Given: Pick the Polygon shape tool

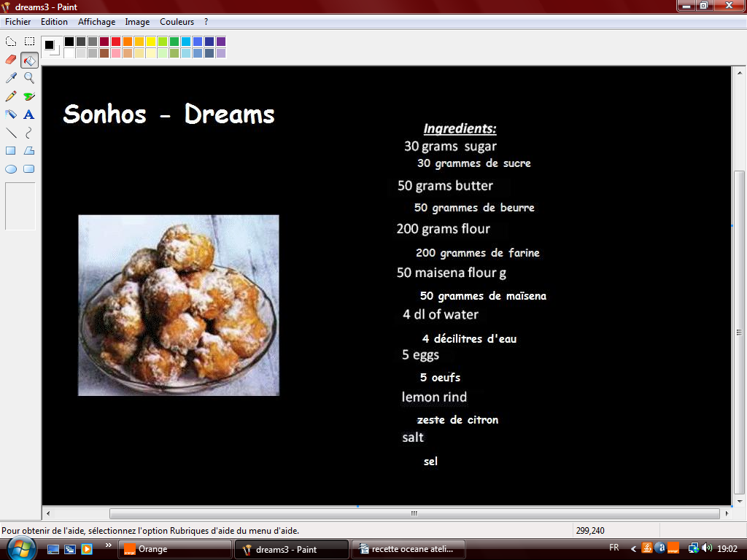Looking at the screenshot, I should tap(29, 150).
